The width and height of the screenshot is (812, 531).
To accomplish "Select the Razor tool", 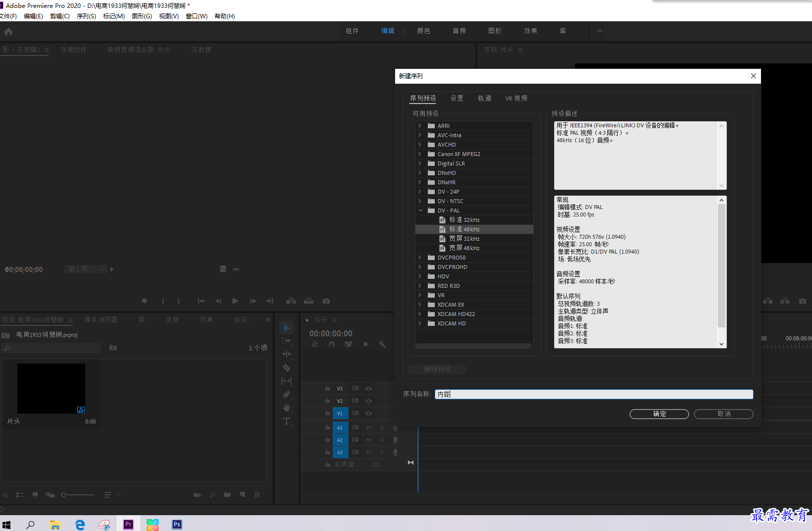I will 287,368.
